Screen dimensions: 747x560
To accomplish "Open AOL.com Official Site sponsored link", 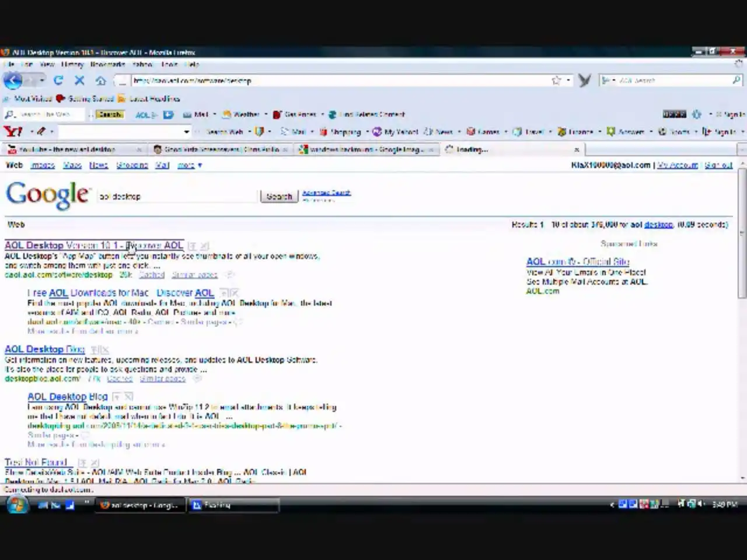I will coord(578,262).
